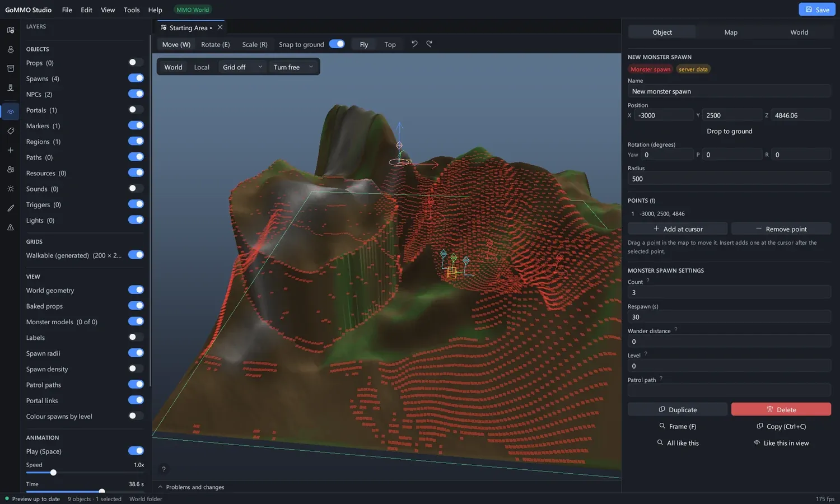Click the animation Time slider handle
Viewport: 840px width, 504px height.
coord(102,491)
